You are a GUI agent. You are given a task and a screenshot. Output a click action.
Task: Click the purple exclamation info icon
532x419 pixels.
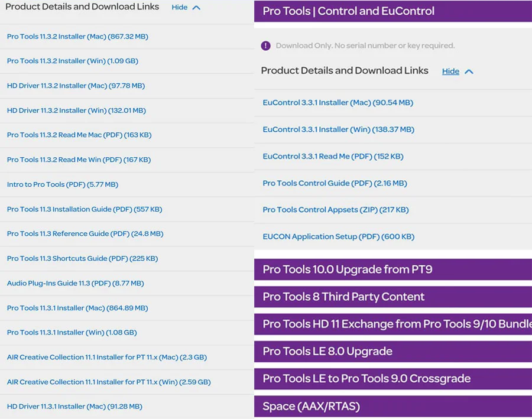pyautogui.click(x=265, y=46)
